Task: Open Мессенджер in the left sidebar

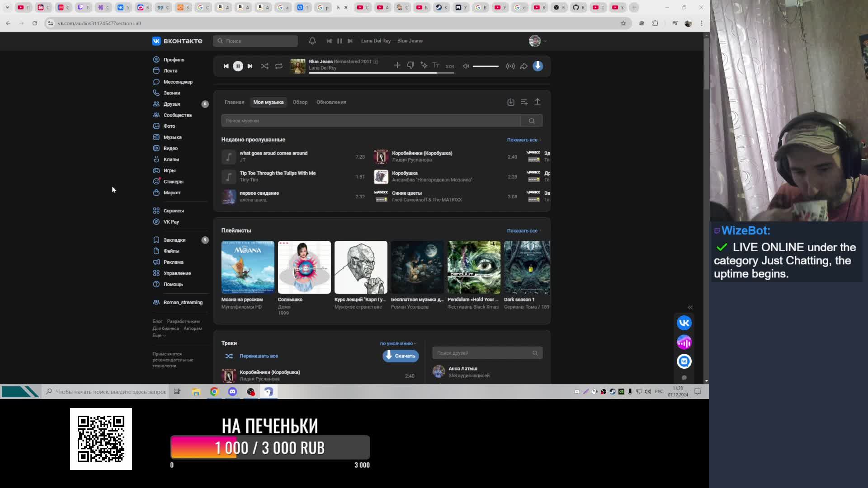Action: (178, 82)
